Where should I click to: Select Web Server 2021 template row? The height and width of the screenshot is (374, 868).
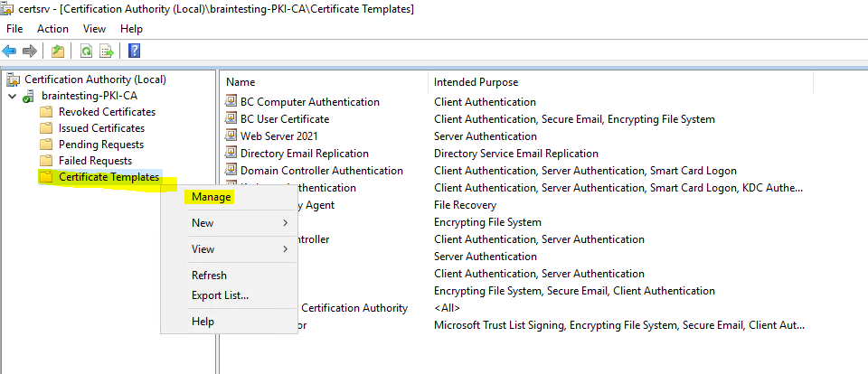(279, 136)
